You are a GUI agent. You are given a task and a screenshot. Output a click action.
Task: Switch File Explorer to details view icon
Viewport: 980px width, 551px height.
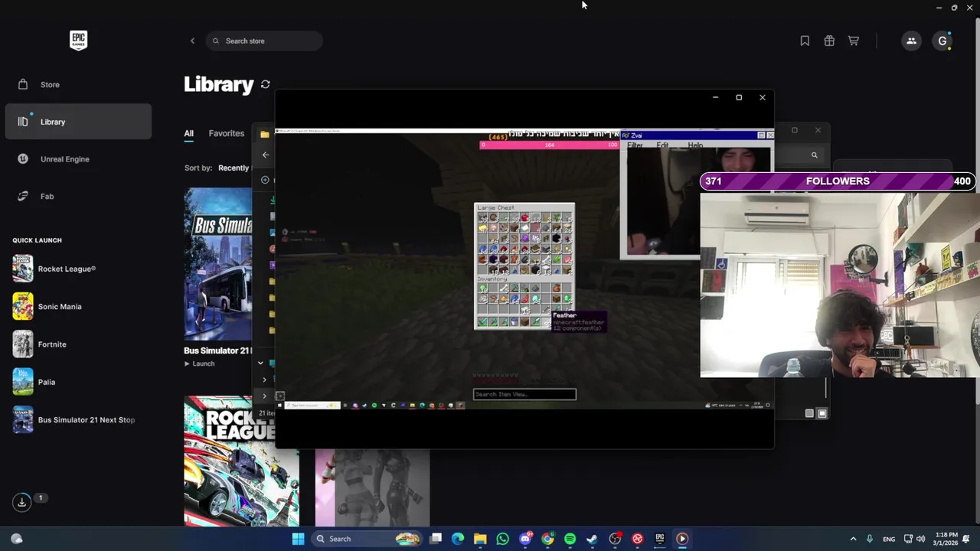point(809,413)
